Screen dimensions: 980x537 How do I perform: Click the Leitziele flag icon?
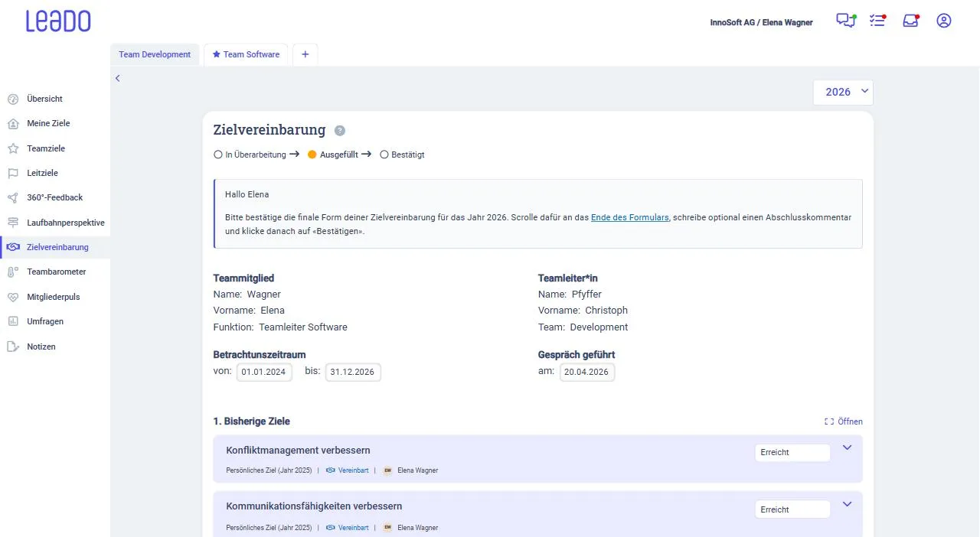click(x=13, y=173)
